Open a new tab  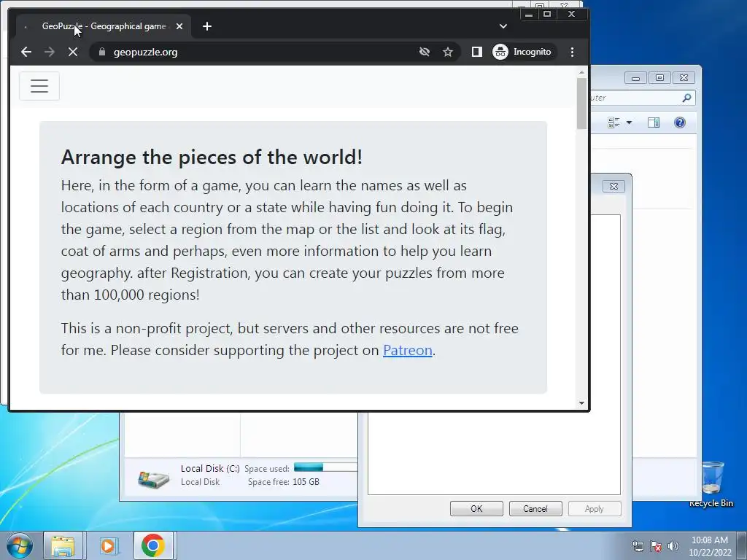click(206, 26)
